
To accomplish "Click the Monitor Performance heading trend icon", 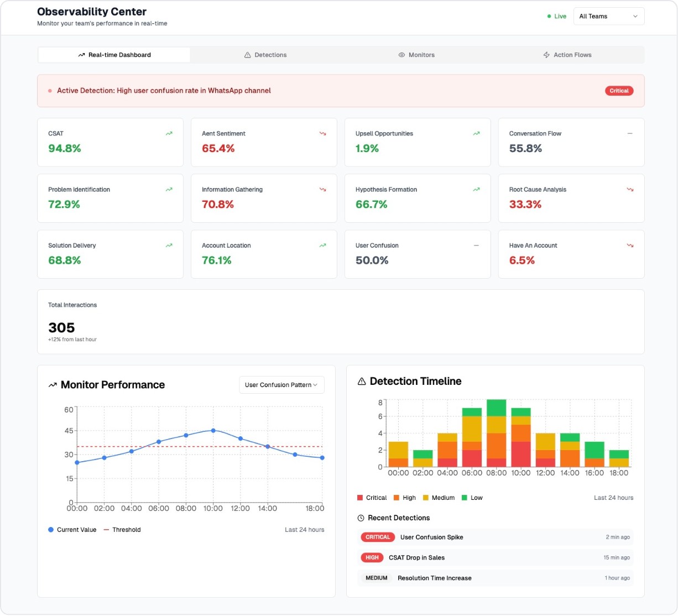I will coord(53,385).
